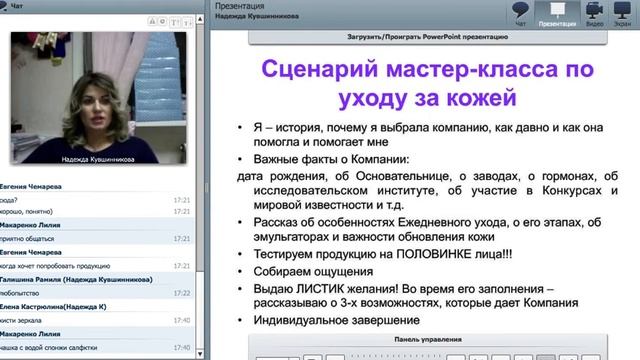
Task: Click the bullet "Важные факты о Компании:"
Action: [x=331, y=159]
